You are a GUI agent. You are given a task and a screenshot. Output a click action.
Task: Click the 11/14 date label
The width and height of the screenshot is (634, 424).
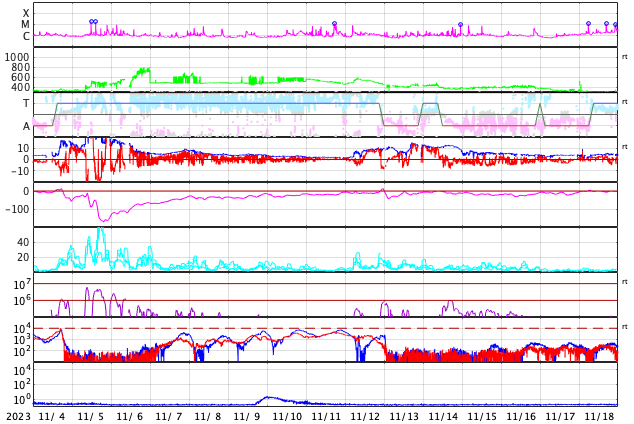click(443, 416)
